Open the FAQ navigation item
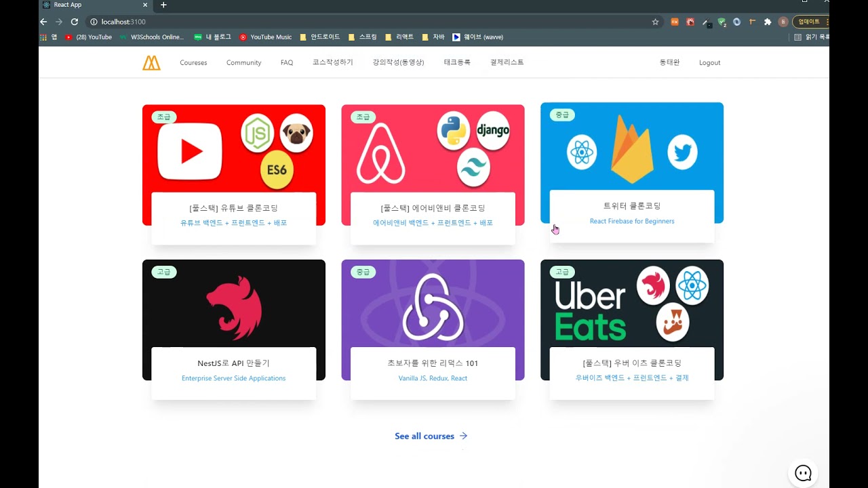The width and height of the screenshot is (868, 488). click(287, 62)
